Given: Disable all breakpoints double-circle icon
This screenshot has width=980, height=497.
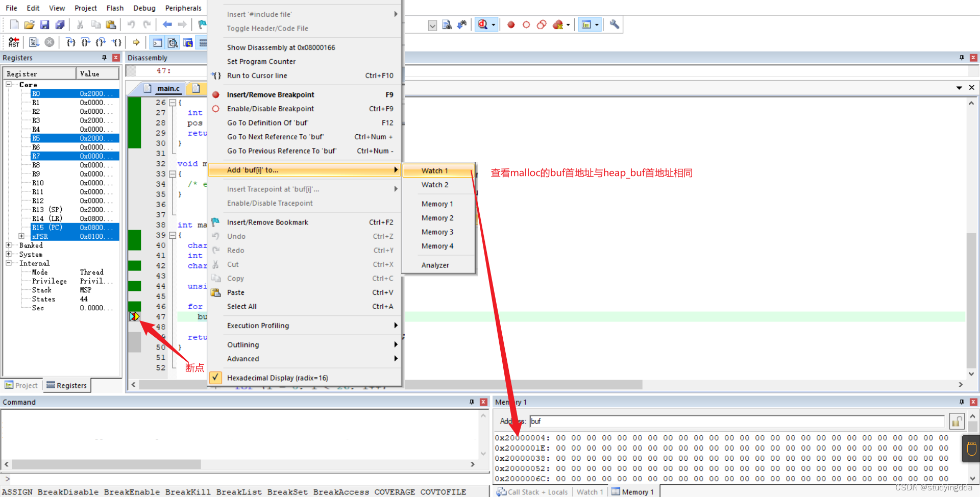Looking at the screenshot, I should coord(542,24).
